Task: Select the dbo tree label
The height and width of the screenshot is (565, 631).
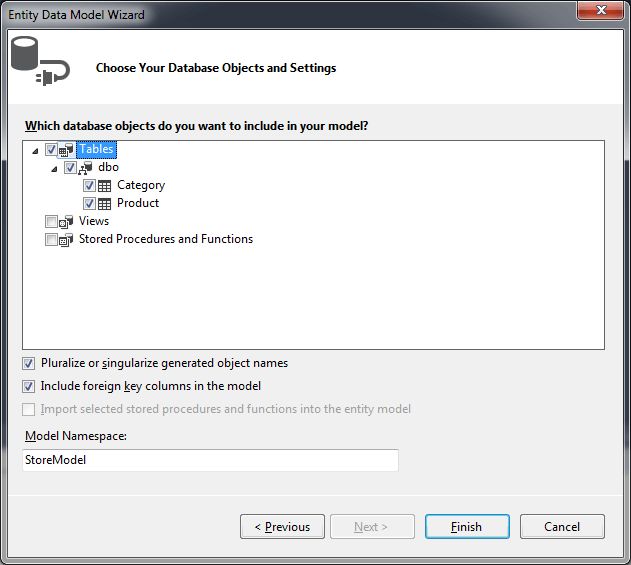Action: coord(108,167)
